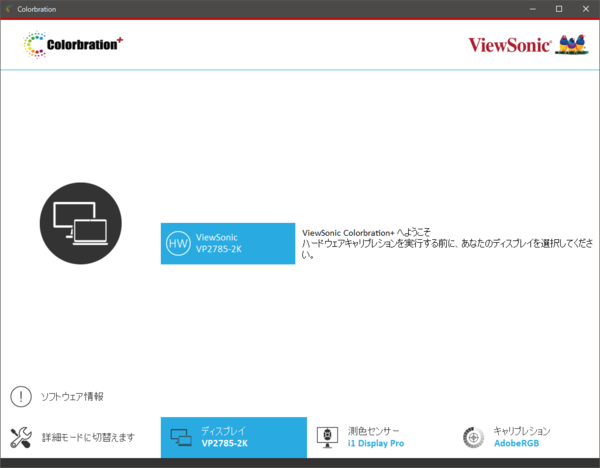
Task: Select the ViewSonic VP2785-2K display button
Action: tap(228, 243)
